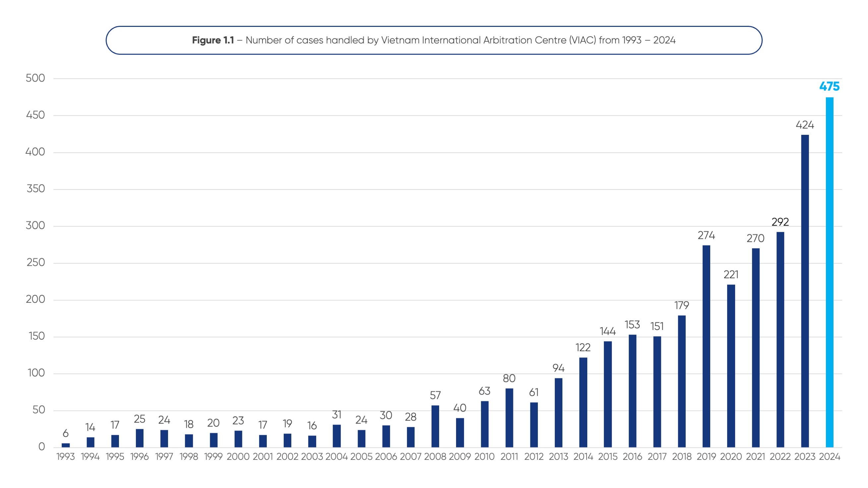
Task: Click the 2011 bar labeled 80
Action: click(x=509, y=418)
